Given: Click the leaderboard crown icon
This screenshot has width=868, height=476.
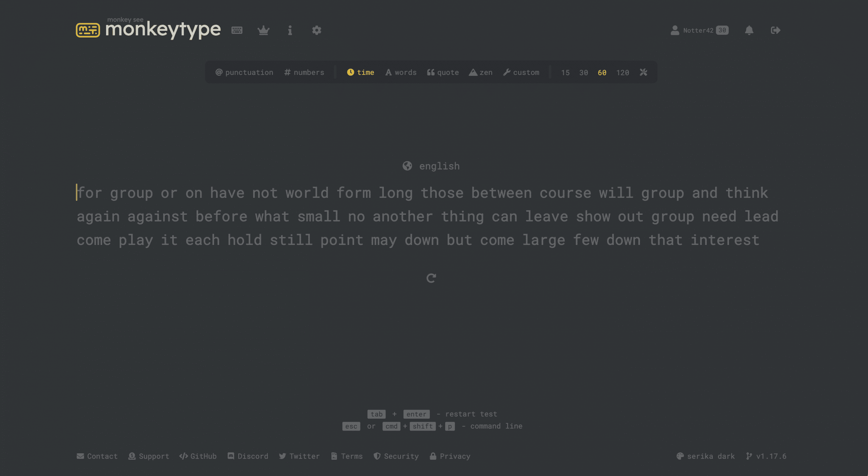Looking at the screenshot, I should (x=263, y=30).
